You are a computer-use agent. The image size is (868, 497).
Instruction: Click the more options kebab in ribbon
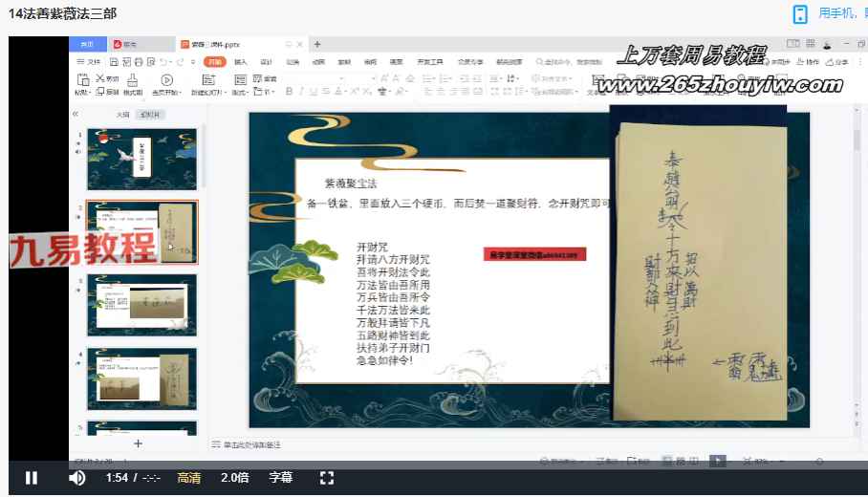(860, 62)
